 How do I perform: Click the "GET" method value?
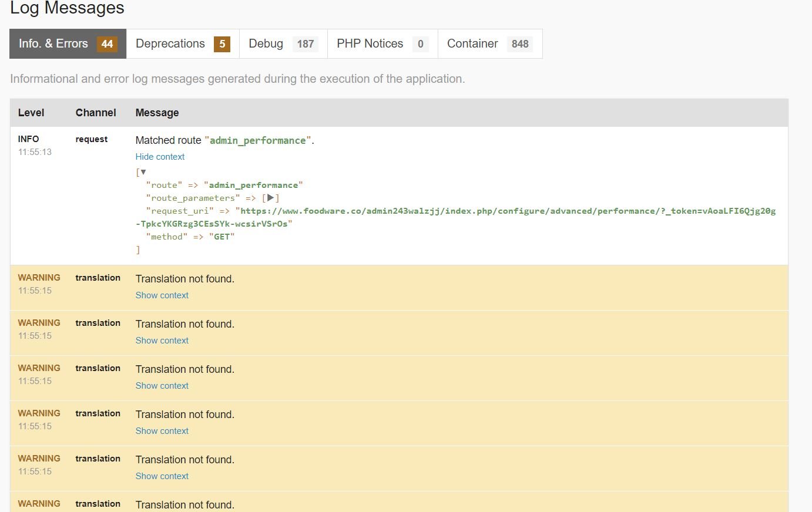[222, 237]
